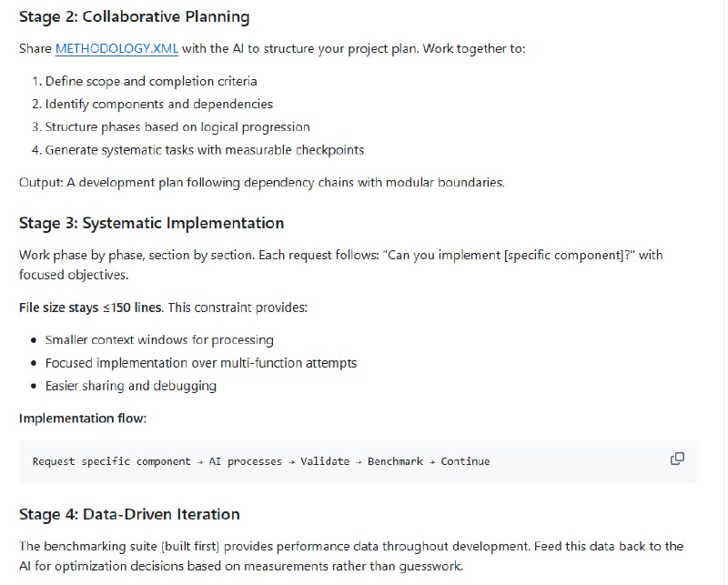The image size is (728, 585).
Task: Select 'Focused implementation over multi-function attempts' bullet
Action: (200, 362)
